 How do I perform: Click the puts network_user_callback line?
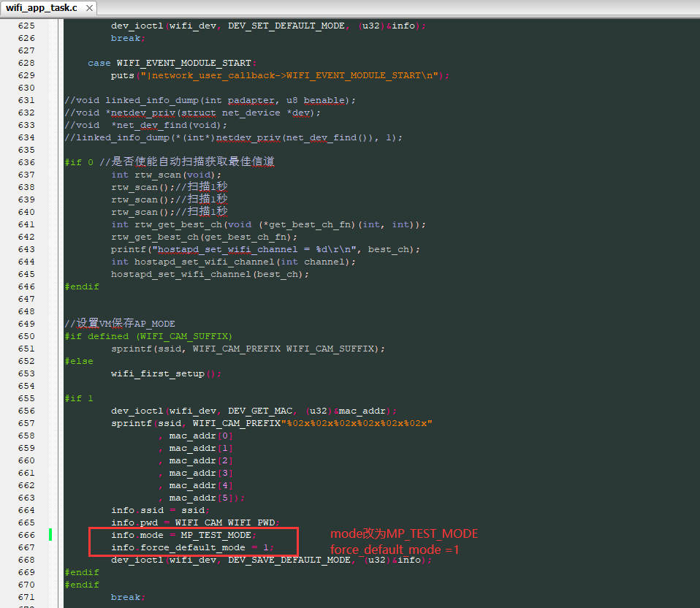[280, 76]
